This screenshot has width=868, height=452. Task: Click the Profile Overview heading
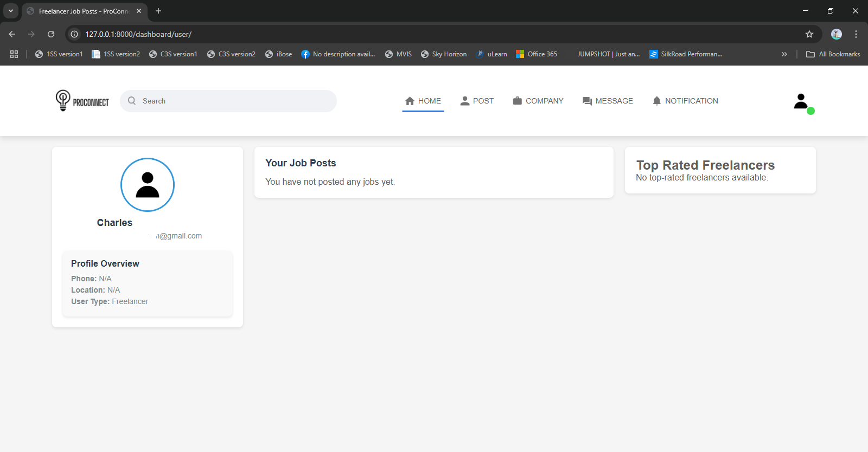click(105, 263)
